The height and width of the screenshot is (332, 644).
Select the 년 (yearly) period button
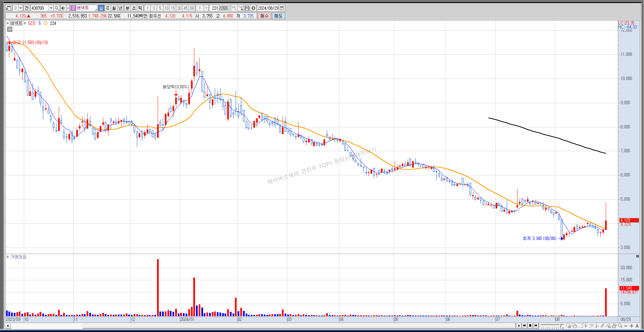click(x=120, y=8)
